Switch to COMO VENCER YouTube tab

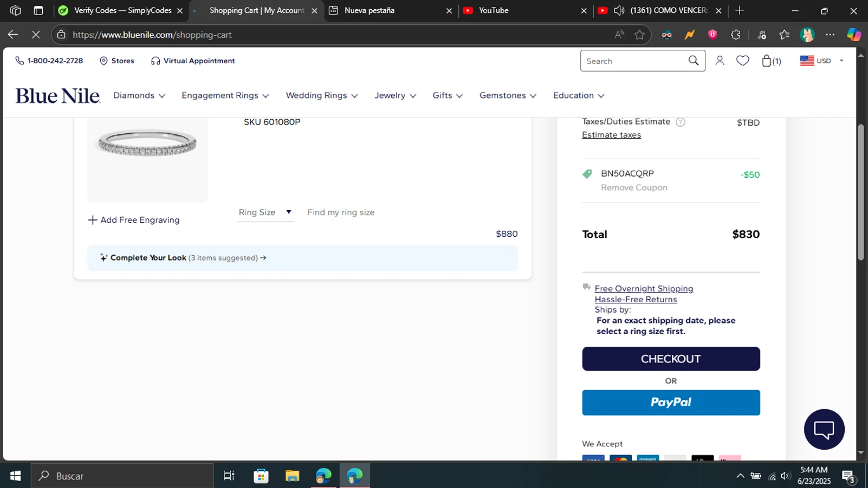660,10
